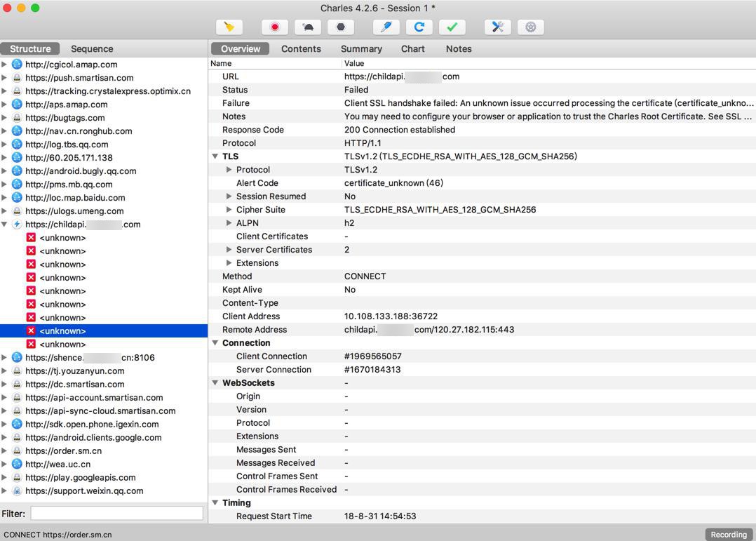Switch to the Sequence view

tap(92, 48)
